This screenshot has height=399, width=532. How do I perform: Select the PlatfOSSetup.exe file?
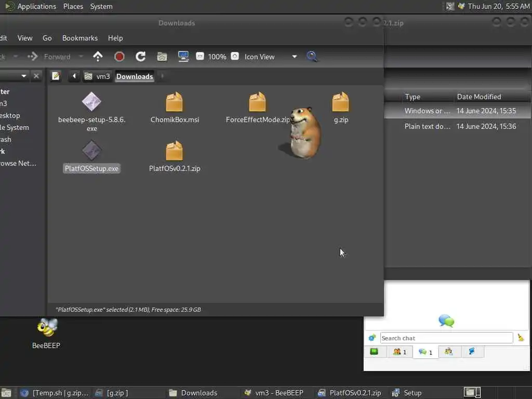coord(91,157)
